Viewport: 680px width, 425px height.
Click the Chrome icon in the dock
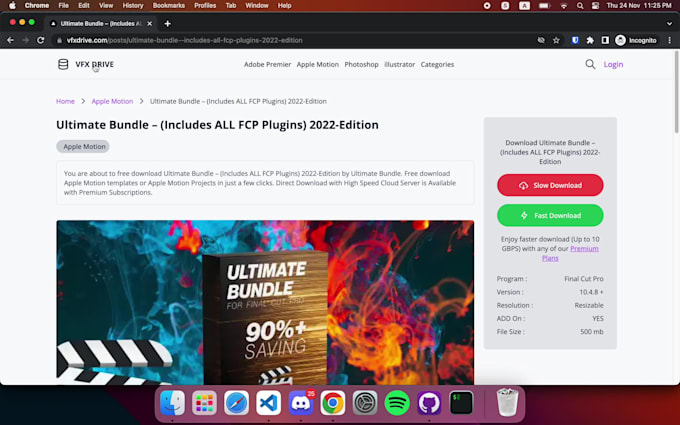[x=333, y=402]
